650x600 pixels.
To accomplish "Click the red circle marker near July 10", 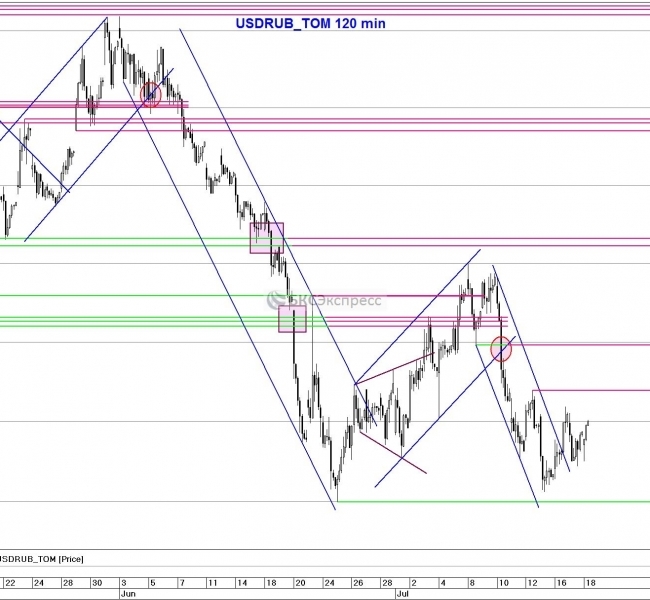I will click(x=501, y=349).
